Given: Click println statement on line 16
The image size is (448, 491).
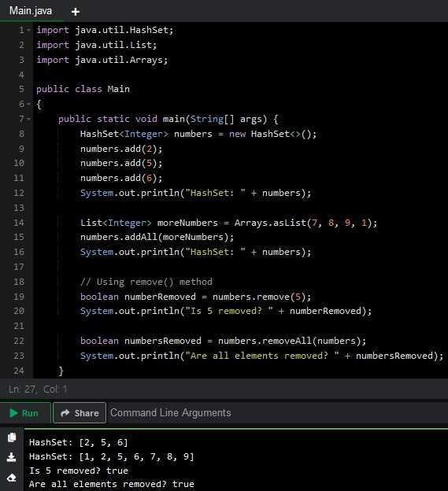Looking at the screenshot, I should pos(195,252).
